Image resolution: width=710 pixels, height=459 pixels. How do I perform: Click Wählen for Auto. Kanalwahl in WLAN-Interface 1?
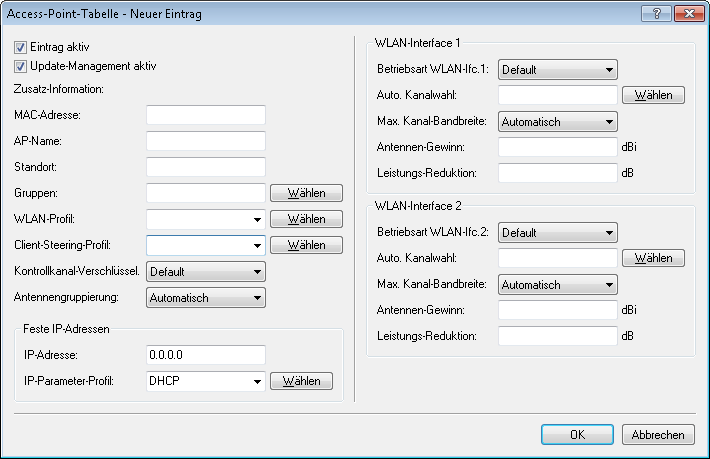click(x=653, y=96)
